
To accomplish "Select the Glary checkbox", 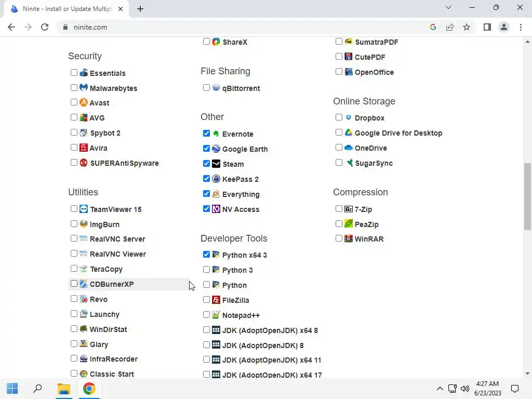I will coord(74,344).
